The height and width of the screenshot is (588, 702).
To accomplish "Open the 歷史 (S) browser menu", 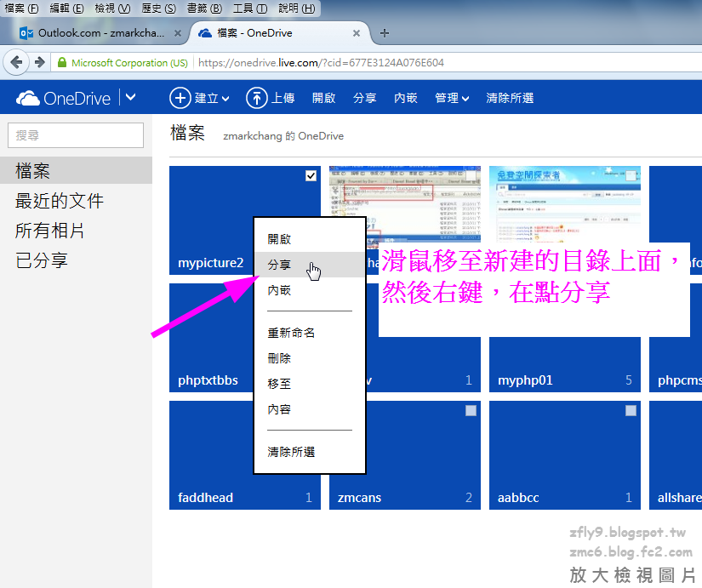I will (158, 8).
